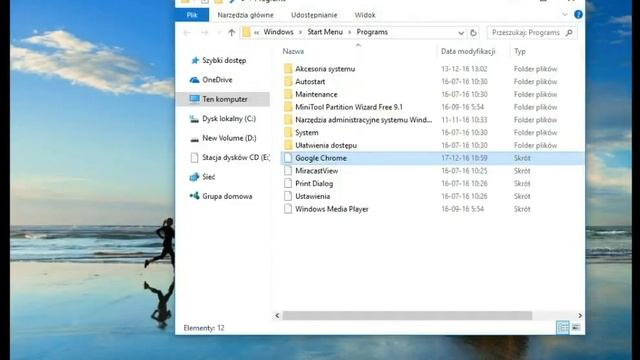Click the date 13-12-16 13:02
640x360 pixels.
click(x=464, y=69)
